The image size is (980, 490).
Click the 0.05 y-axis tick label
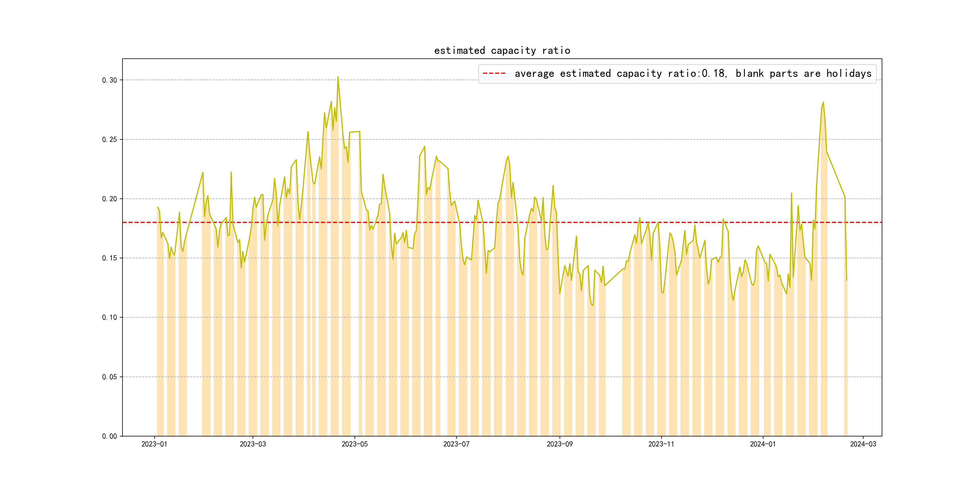pyautogui.click(x=109, y=377)
